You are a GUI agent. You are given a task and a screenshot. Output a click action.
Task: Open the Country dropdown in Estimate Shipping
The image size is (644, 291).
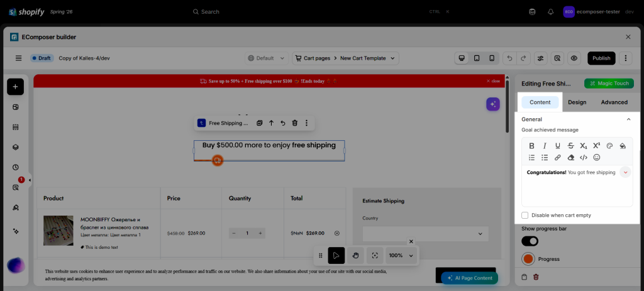coord(426,234)
